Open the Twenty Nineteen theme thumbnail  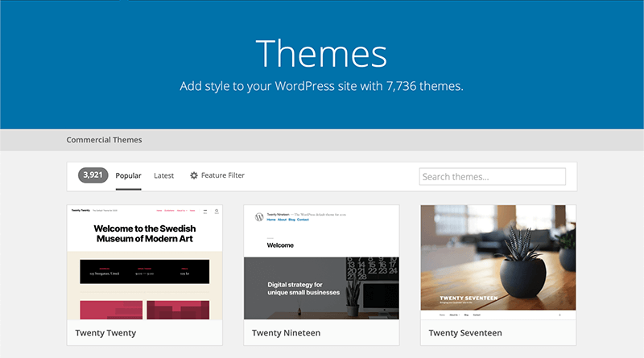321,262
